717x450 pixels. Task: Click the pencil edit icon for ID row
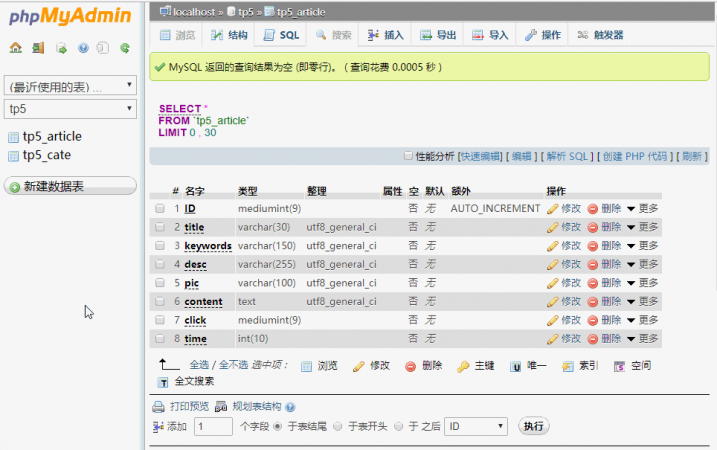coord(552,209)
